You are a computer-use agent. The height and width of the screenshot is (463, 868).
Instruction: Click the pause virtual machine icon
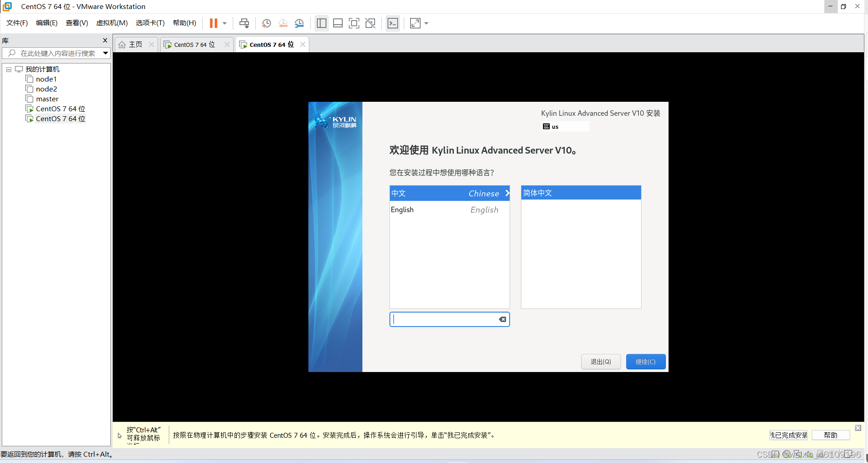[x=213, y=23]
